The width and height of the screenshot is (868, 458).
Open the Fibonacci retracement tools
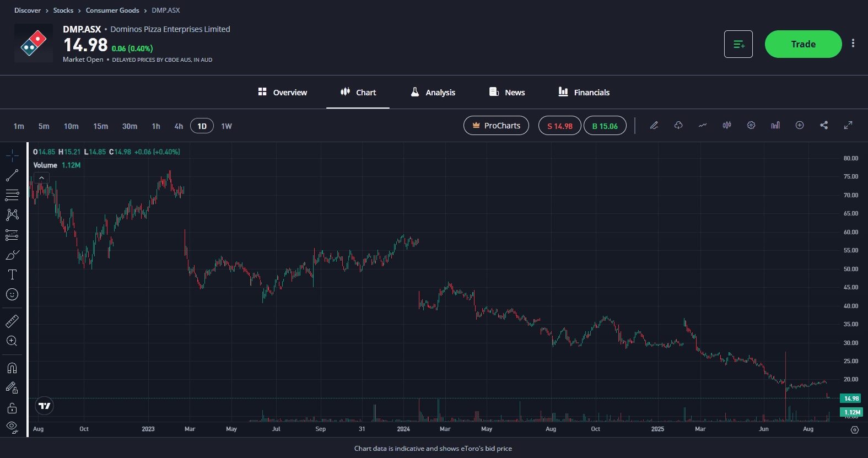tap(12, 195)
